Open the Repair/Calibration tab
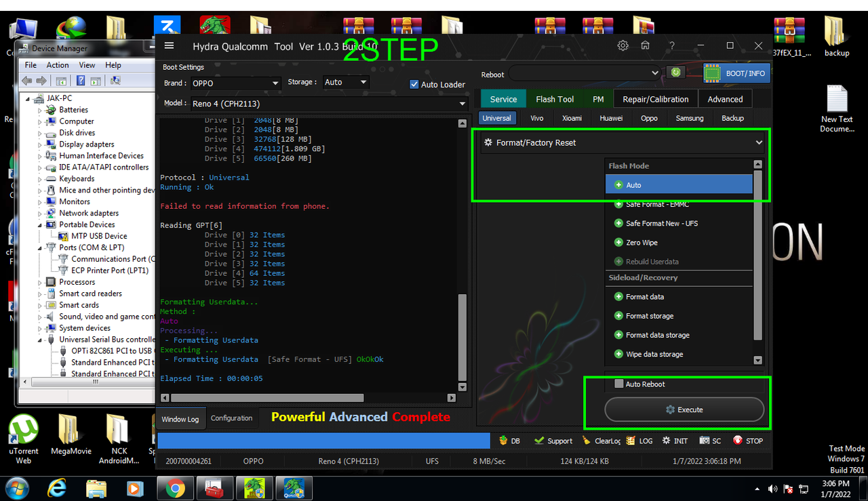868x501 pixels. 656,99
